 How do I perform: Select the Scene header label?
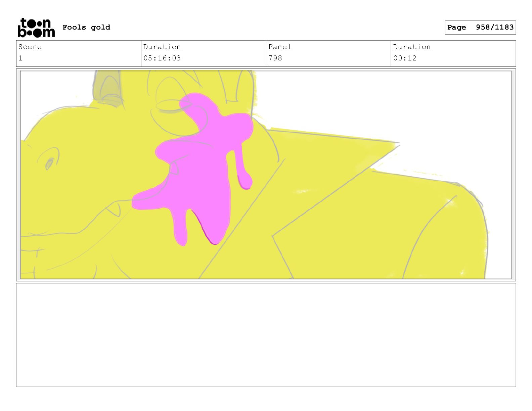point(30,47)
